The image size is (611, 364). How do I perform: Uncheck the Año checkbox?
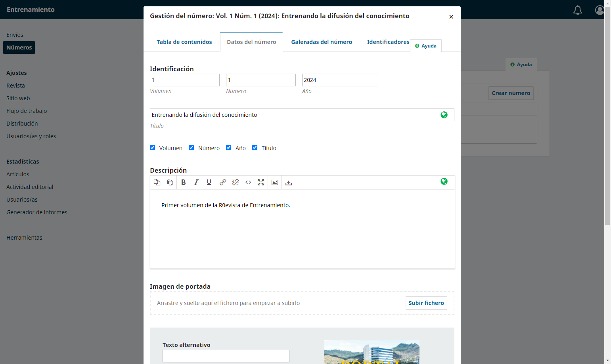[229, 148]
